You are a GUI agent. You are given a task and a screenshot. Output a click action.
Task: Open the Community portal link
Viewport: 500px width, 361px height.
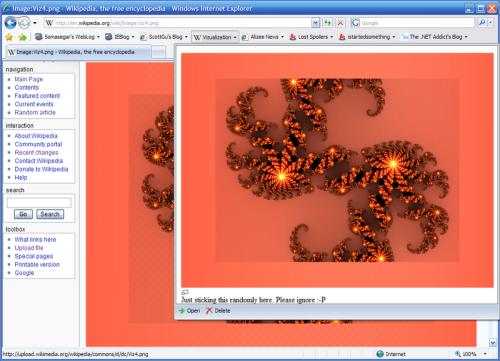coord(38,144)
